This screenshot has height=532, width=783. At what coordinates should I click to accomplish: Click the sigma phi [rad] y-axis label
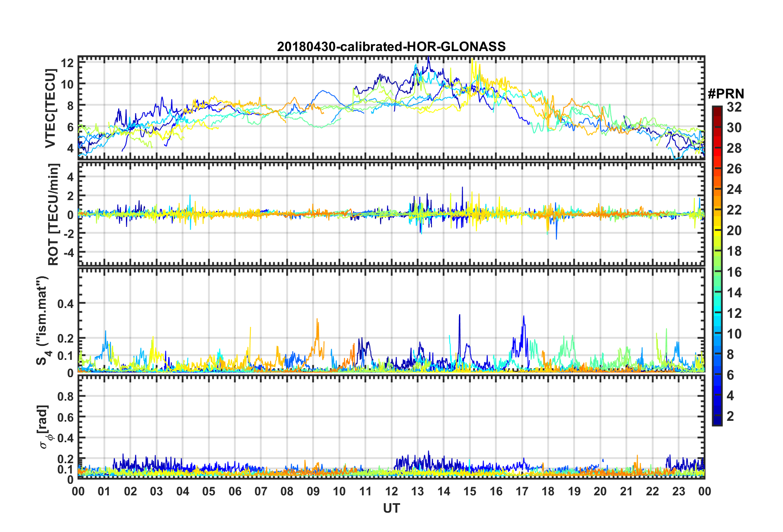pos(44,427)
